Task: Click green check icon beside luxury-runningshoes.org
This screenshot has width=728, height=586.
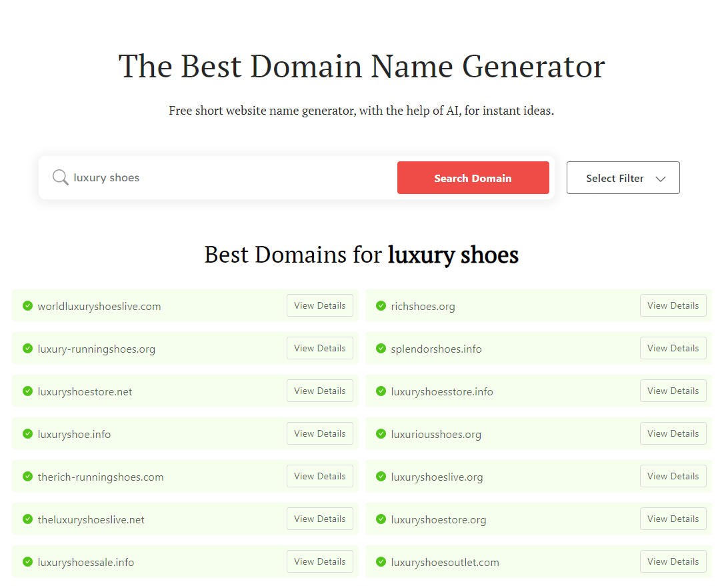Action: 28,348
